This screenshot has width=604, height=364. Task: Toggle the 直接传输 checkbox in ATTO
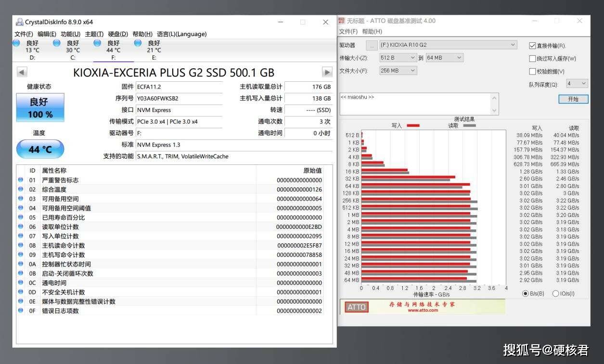coord(532,46)
